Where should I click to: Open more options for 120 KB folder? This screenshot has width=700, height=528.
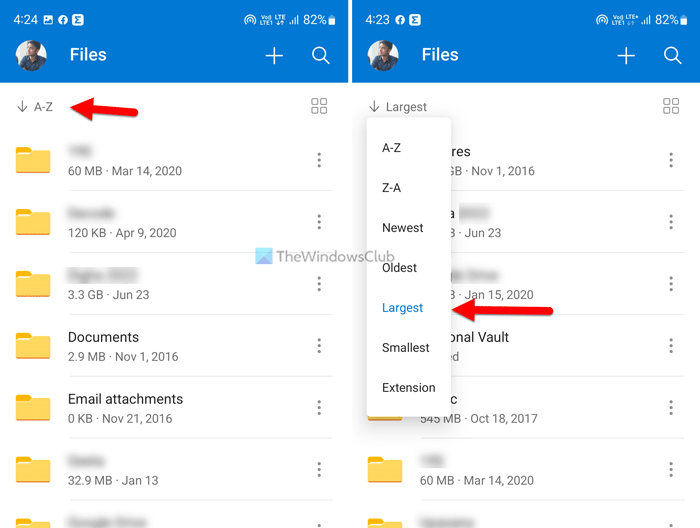coord(319,222)
